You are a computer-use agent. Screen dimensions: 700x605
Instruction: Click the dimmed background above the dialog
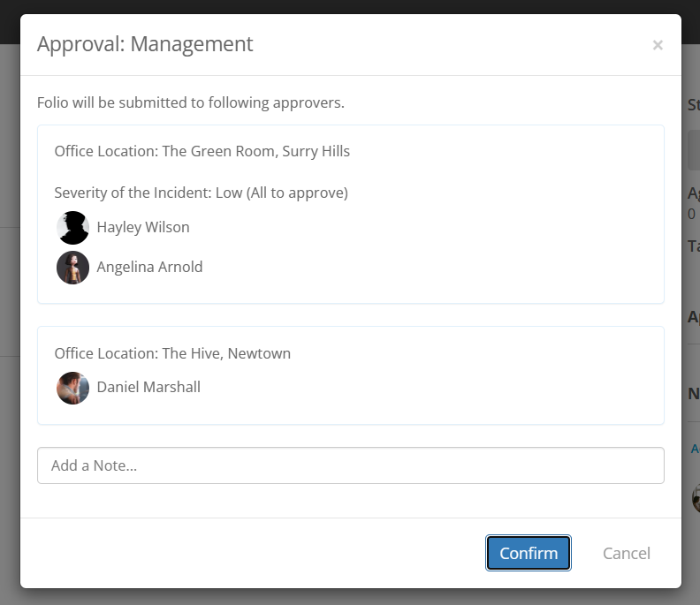(350, 6)
